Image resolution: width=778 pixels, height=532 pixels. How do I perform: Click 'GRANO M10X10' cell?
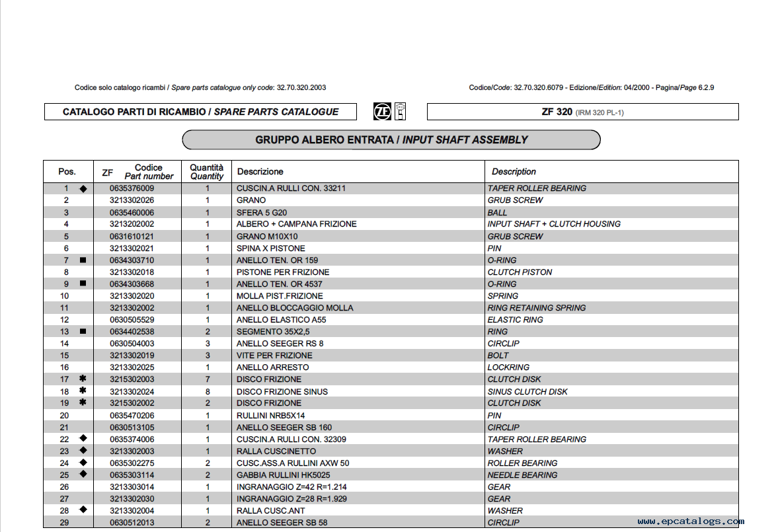click(267, 237)
